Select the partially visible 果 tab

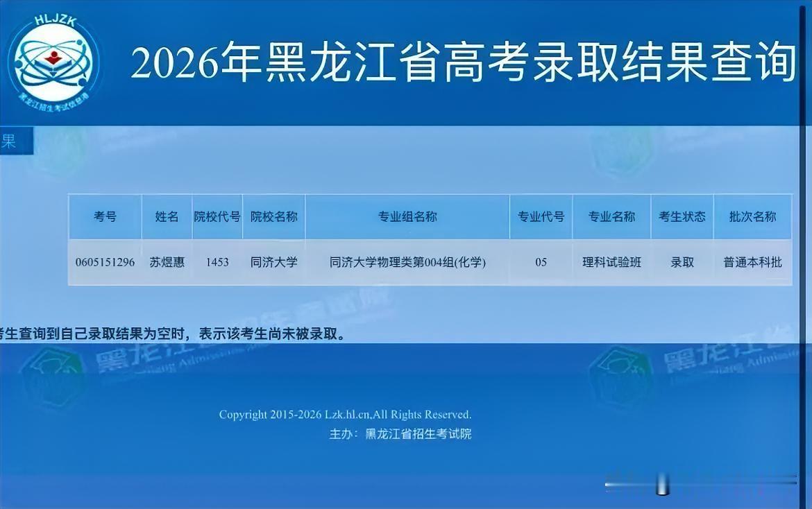pos(15,141)
